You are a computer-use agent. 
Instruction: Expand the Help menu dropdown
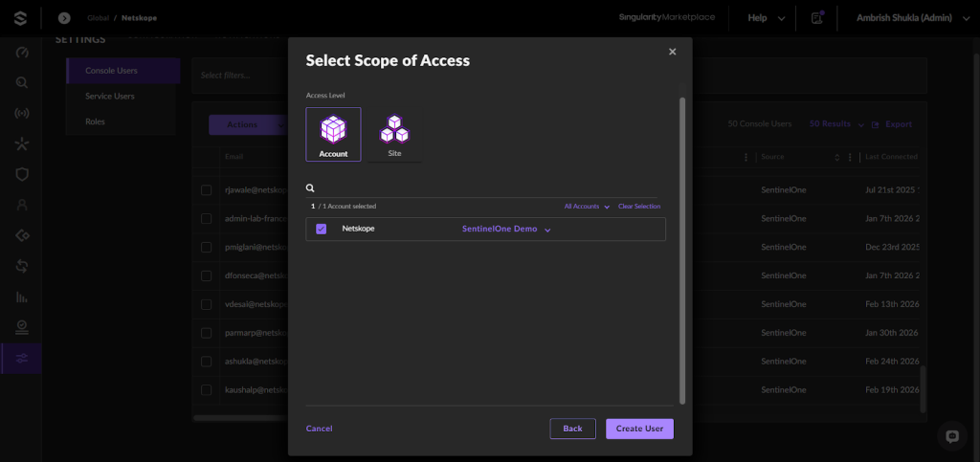pos(767,18)
